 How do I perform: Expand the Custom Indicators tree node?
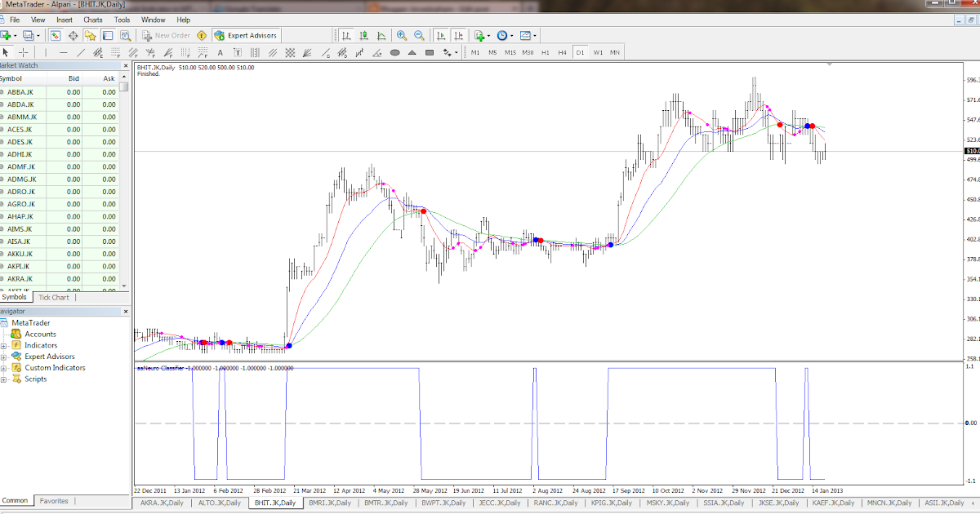4,368
